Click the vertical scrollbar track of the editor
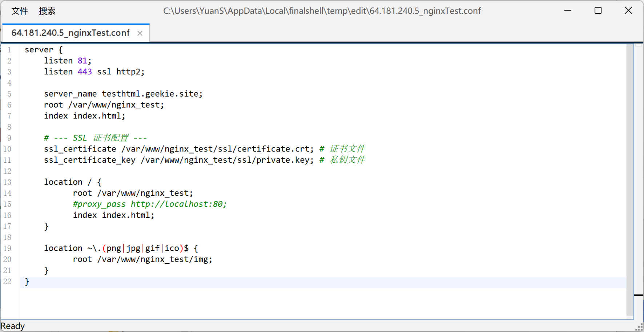Screen dimensions: 644x332 (629, 182)
